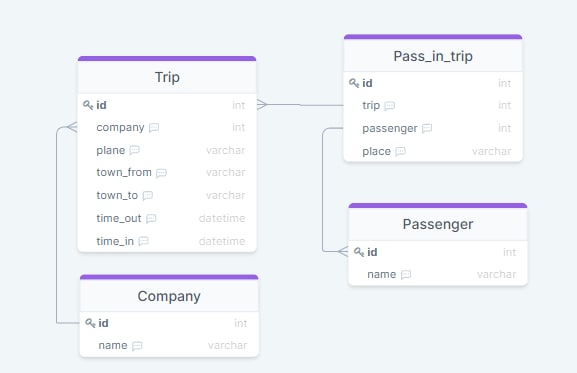Open the town_from field comment icon
This screenshot has height=373, width=577.
pyautogui.click(x=161, y=173)
